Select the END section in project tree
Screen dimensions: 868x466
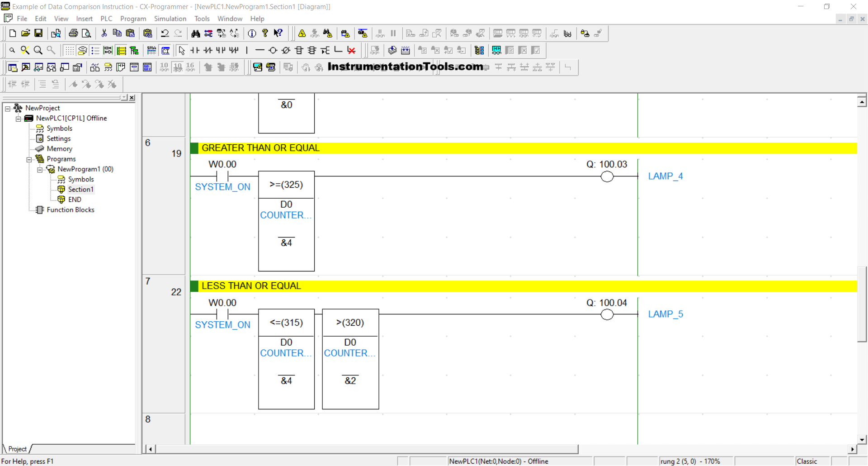tap(75, 200)
